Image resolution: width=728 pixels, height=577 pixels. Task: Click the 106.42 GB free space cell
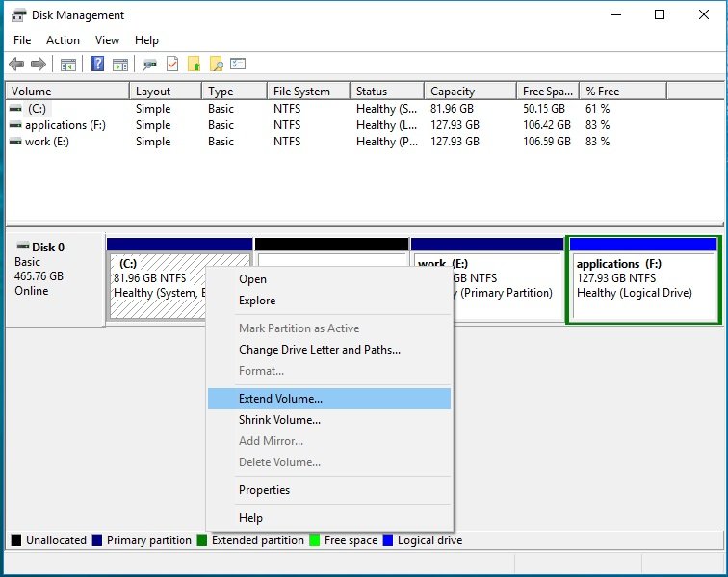coord(546,125)
